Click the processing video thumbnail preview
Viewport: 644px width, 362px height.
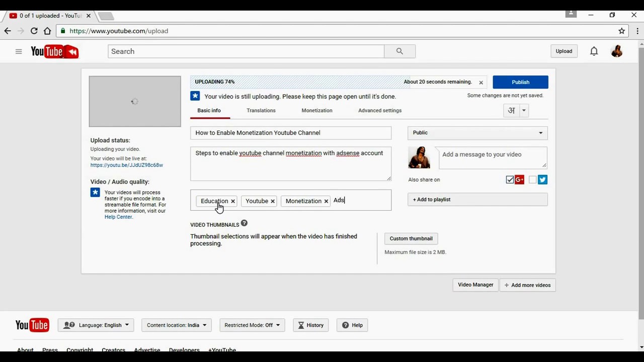135,102
